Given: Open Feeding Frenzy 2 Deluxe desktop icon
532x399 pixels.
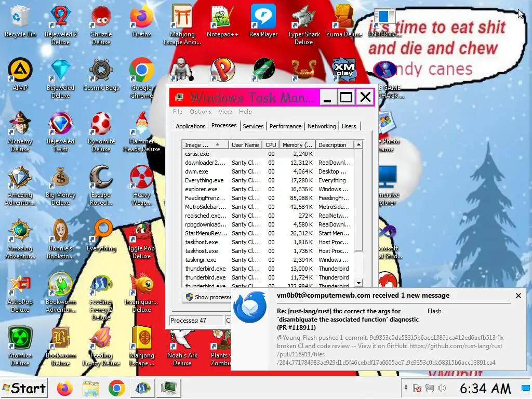Looking at the screenshot, I should [x=101, y=297].
